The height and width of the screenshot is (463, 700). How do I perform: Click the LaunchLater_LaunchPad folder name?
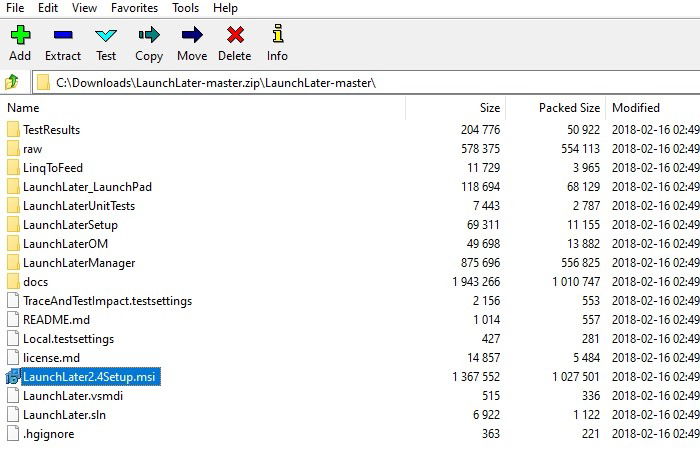click(87, 187)
